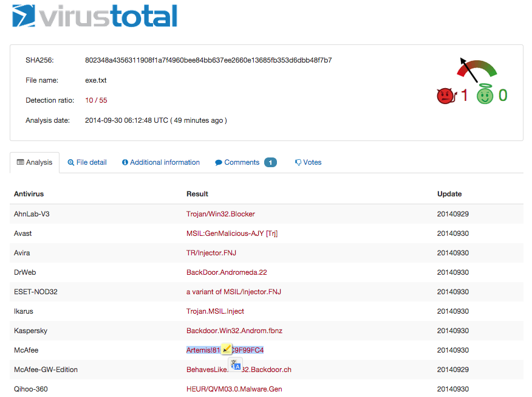Click the detection ratio 10 / 55
The height and width of the screenshot is (397, 532).
96,100
